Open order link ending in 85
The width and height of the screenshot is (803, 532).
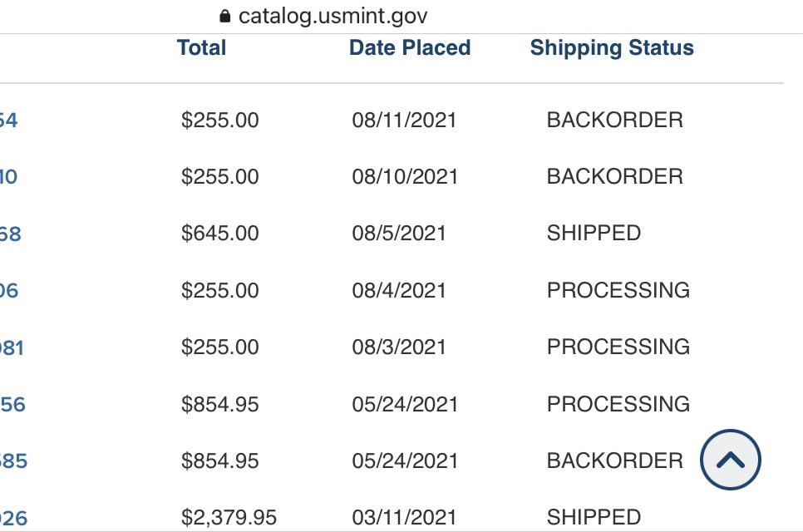click(x=13, y=461)
